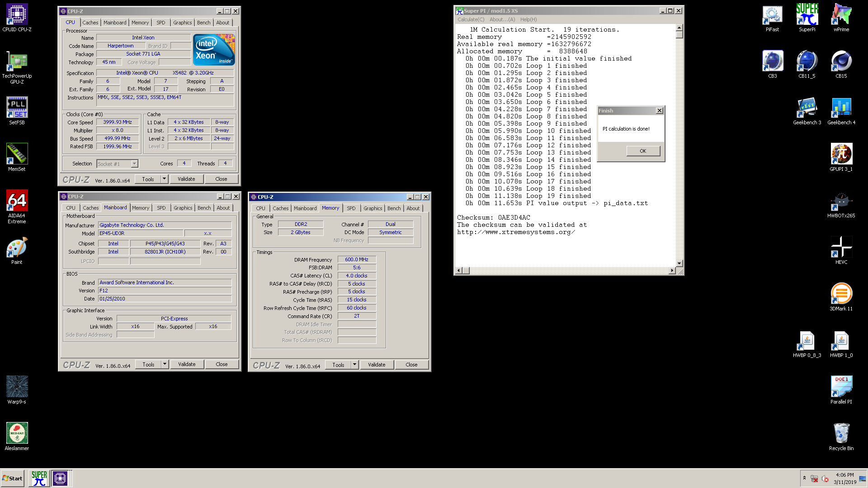Screen dimensions: 868x488
Task: Select CPU-Z taskbar button
Action: 60,478
